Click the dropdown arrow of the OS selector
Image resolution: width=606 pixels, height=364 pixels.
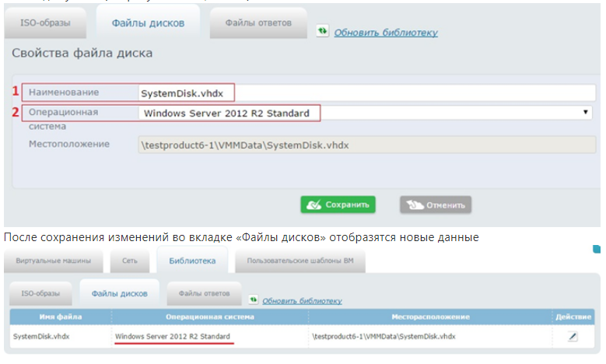tap(586, 114)
